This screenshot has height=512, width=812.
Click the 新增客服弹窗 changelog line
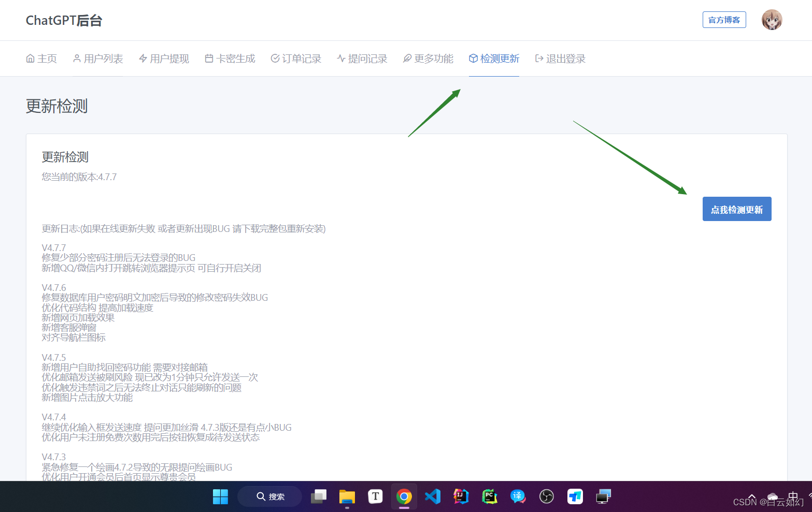click(x=69, y=328)
